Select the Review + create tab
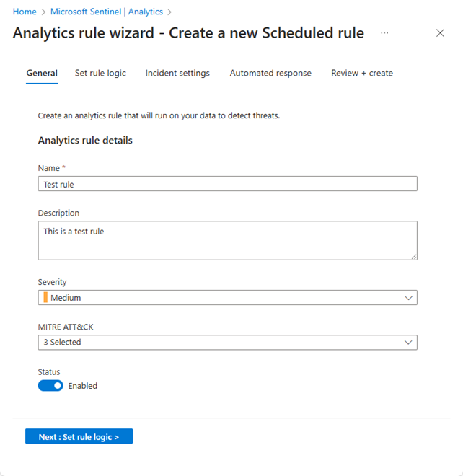The height and width of the screenshot is (476, 463). click(362, 73)
